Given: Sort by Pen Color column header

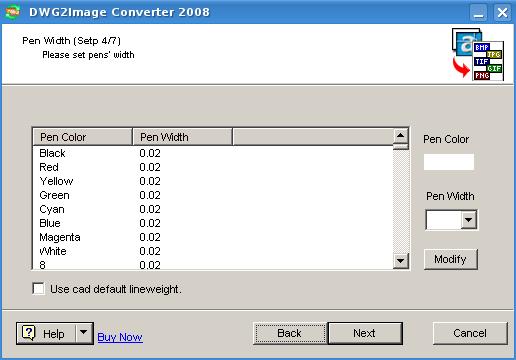Looking at the screenshot, I should (x=82, y=137).
